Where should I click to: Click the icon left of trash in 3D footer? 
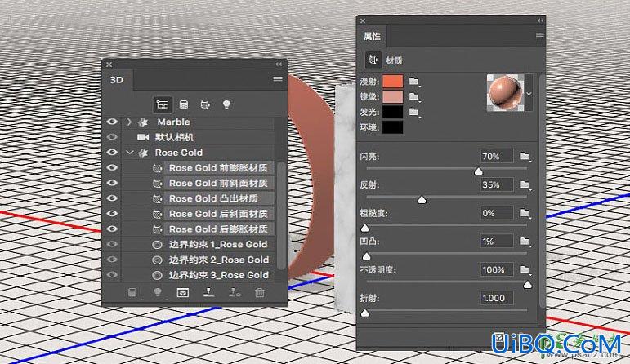click(235, 292)
